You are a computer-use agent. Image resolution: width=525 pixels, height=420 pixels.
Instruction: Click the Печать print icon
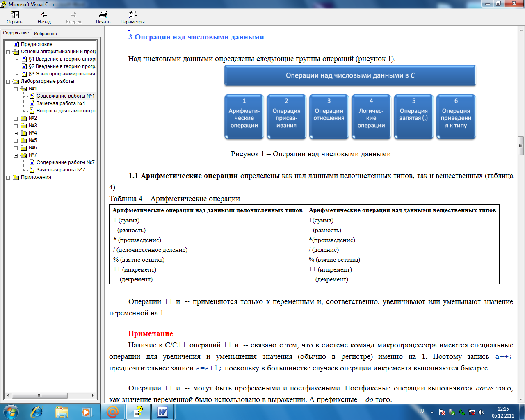point(103,15)
